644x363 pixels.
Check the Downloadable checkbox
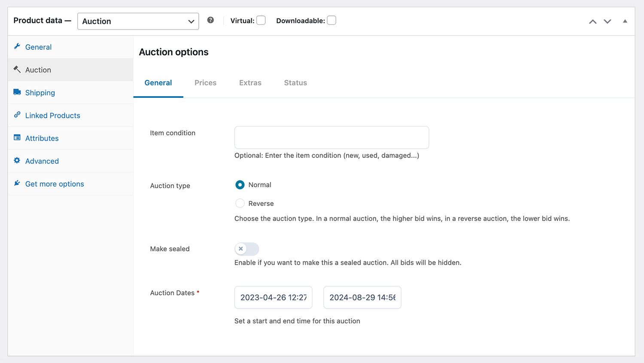tap(331, 21)
